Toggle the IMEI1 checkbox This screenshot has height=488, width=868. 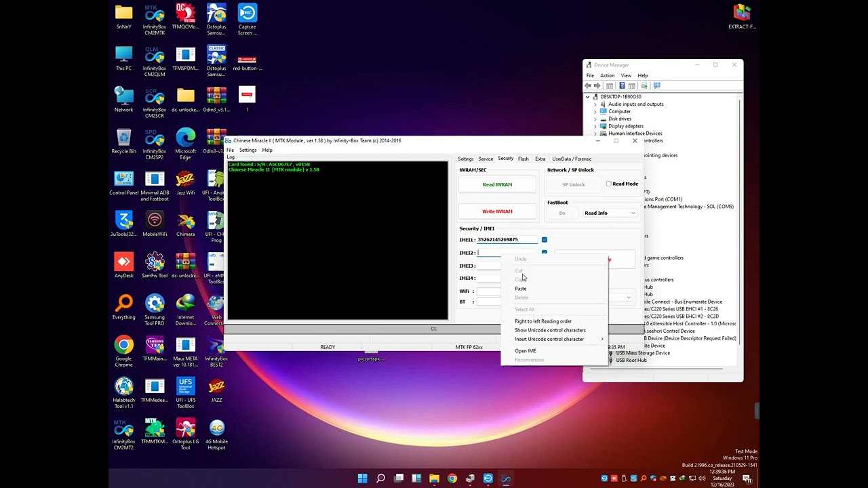(545, 240)
